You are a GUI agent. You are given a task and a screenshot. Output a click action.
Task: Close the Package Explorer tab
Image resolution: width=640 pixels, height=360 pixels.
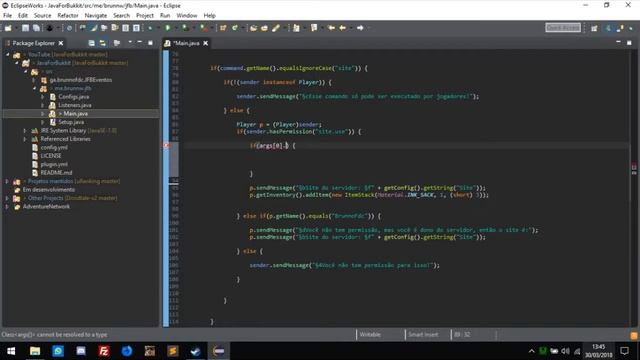[x=61, y=43]
